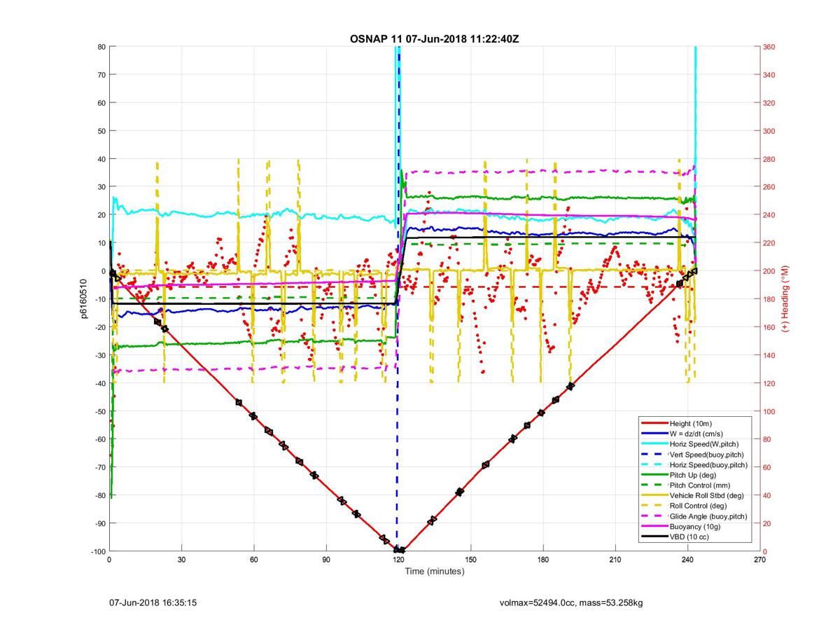Click the '-10' y-axis tick label
Image resolution: width=840 pixels, height=620 pixels.
99,299
